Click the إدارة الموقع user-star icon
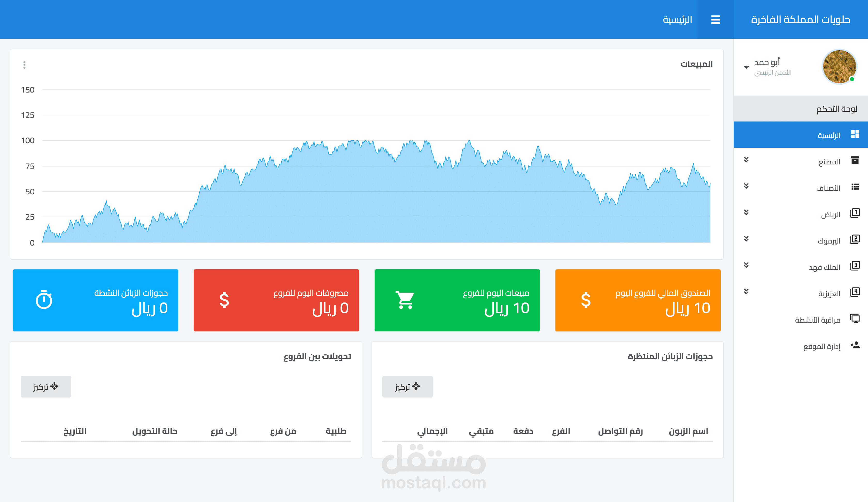The width and height of the screenshot is (868, 502). pos(855,345)
